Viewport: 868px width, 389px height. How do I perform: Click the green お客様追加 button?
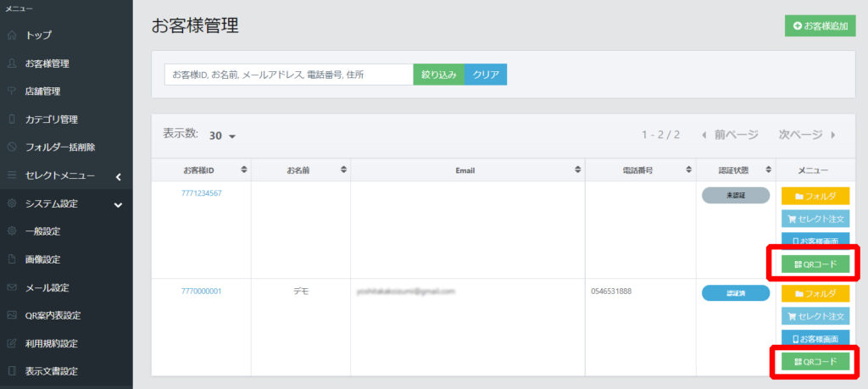click(820, 26)
